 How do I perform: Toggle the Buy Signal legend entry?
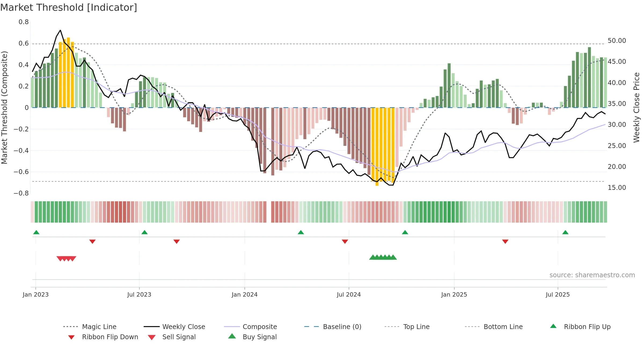pos(252,337)
